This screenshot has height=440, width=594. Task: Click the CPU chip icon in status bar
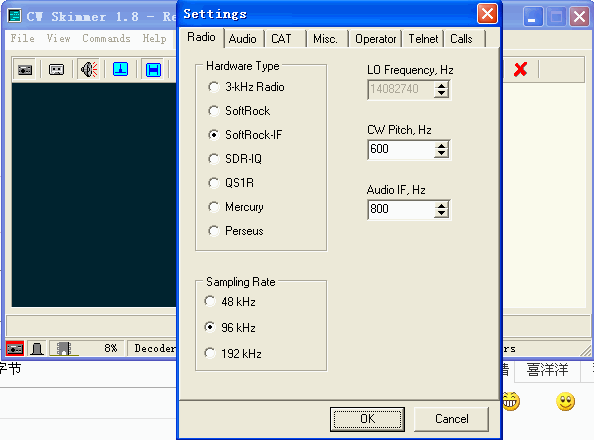64,348
